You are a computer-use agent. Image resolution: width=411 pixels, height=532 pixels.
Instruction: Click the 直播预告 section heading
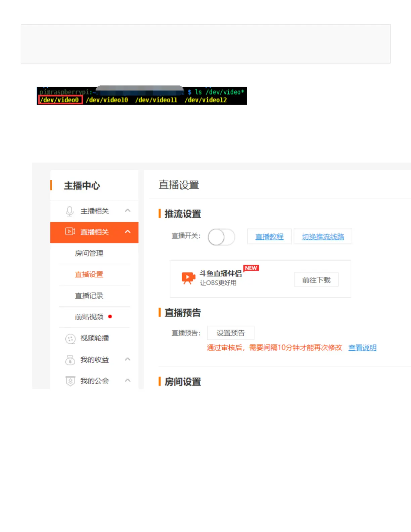(x=183, y=313)
